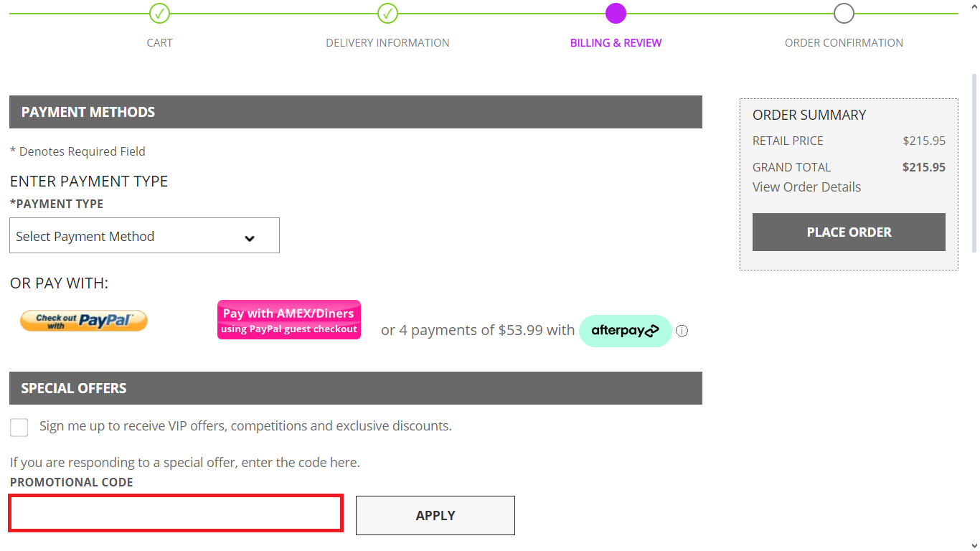The height and width of the screenshot is (551, 980).
Task: Click the green CART checkmark icon
Action: click(x=159, y=13)
